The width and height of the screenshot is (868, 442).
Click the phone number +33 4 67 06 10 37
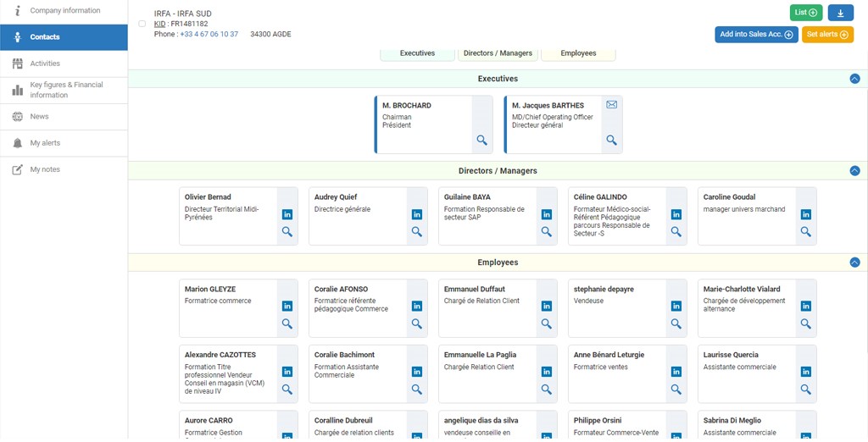(209, 35)
